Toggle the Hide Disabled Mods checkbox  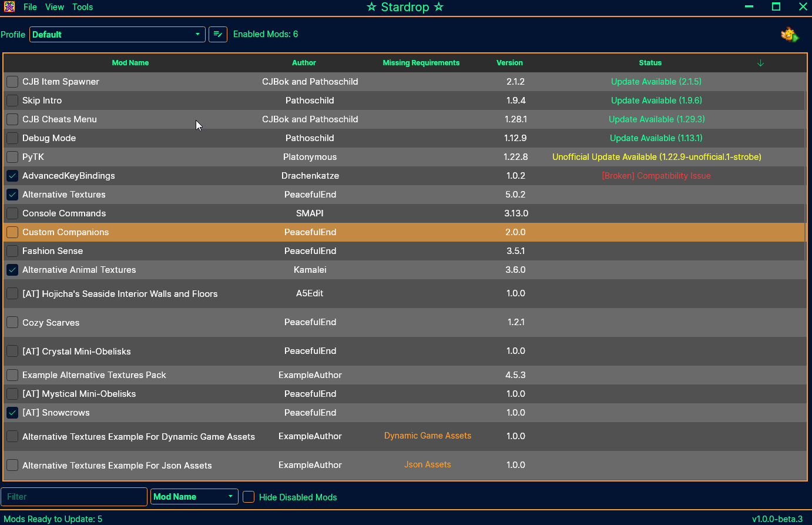coord(249,497)
